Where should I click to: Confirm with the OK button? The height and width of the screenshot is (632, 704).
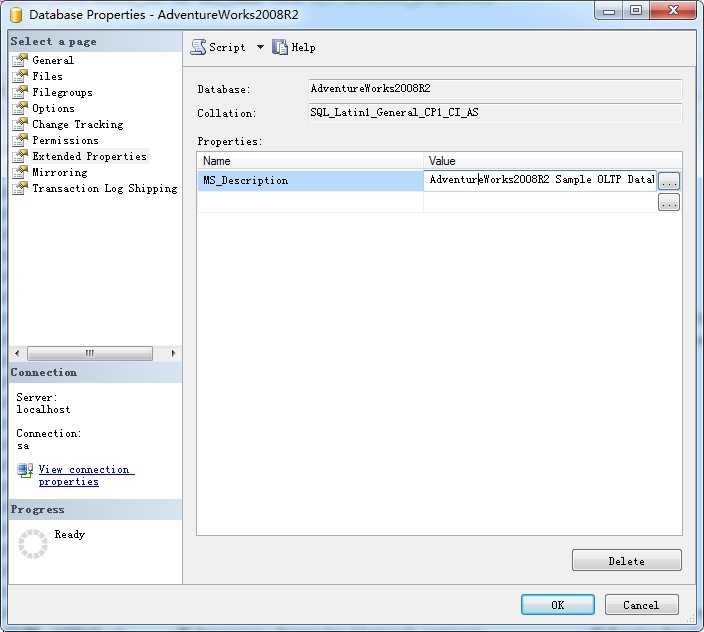[x=558, y=605]
